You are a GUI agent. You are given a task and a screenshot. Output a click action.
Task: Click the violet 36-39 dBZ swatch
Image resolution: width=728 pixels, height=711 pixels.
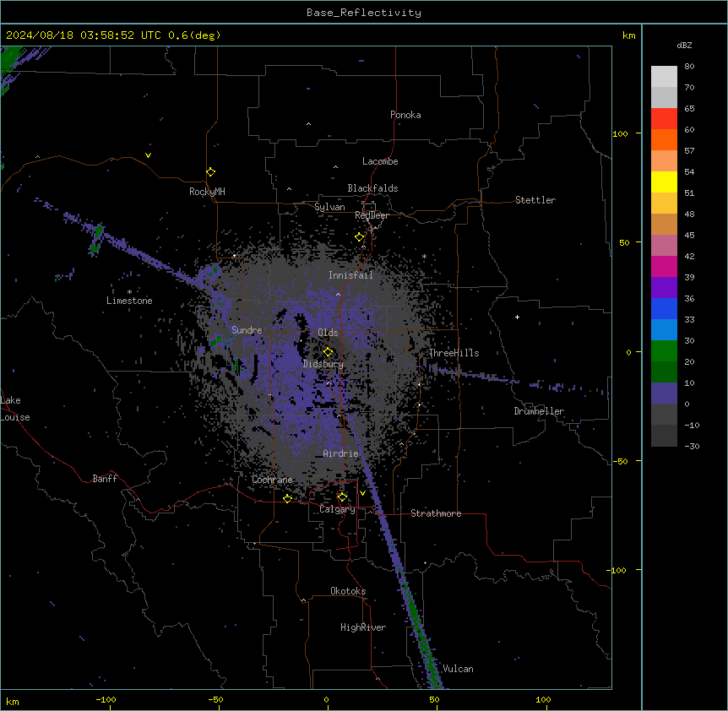coord(664,288)
